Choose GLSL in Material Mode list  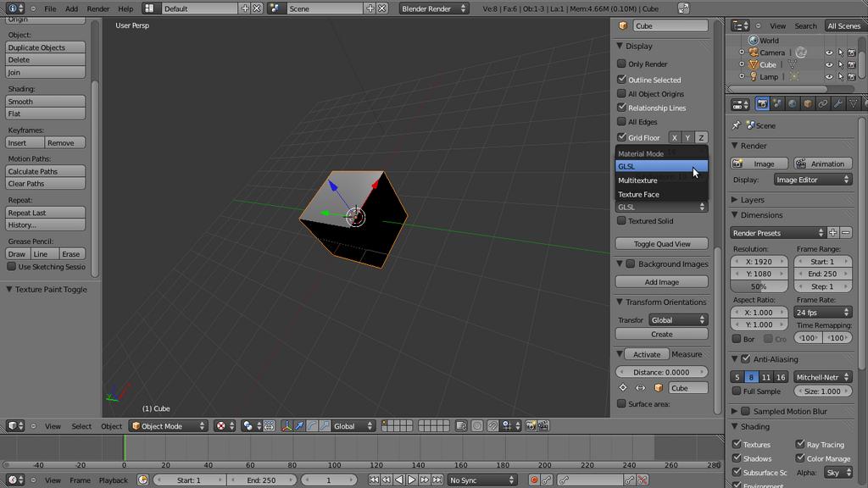click(x=661, y=166)
